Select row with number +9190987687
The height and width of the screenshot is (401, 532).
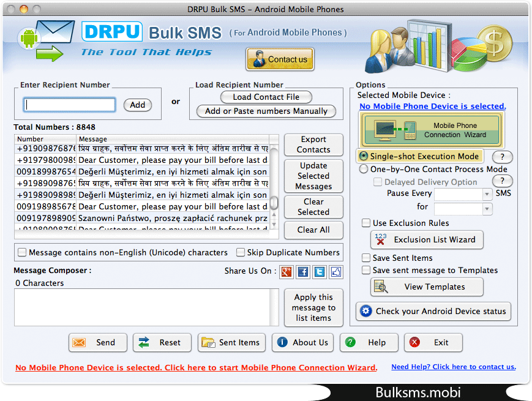pyautogui.click(x=142, y=149)
